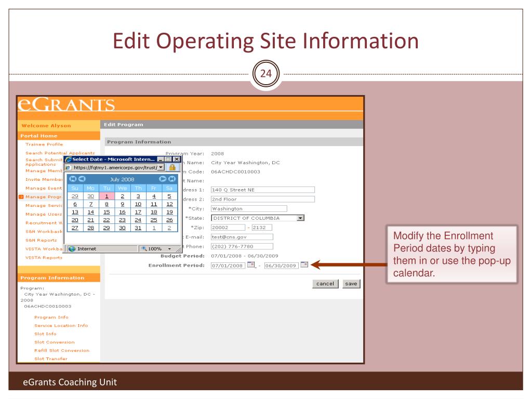This screenshot has height=399, width=532.
Task: Open the zoom level dropdown arrow
Action: pyautogui.click(x=170, y=249)
